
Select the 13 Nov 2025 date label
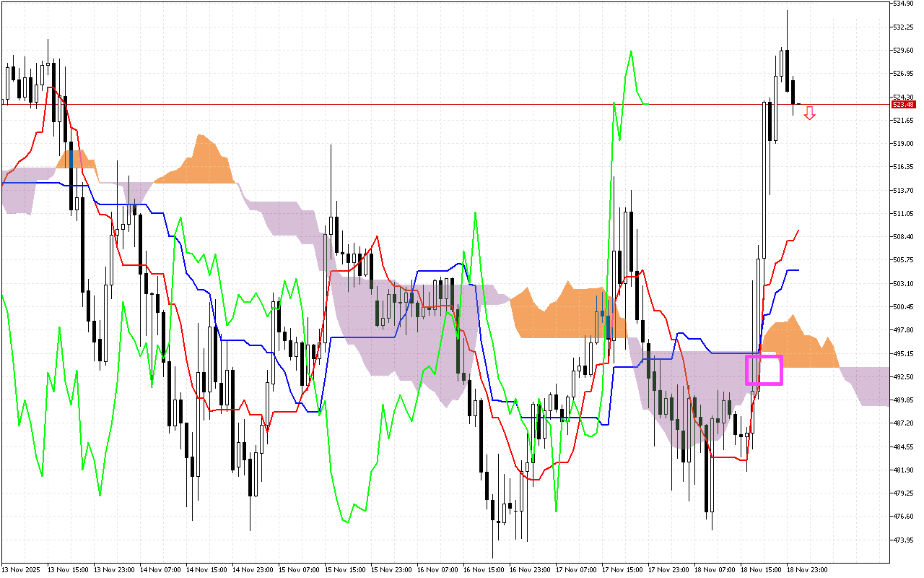pos(20,570)
